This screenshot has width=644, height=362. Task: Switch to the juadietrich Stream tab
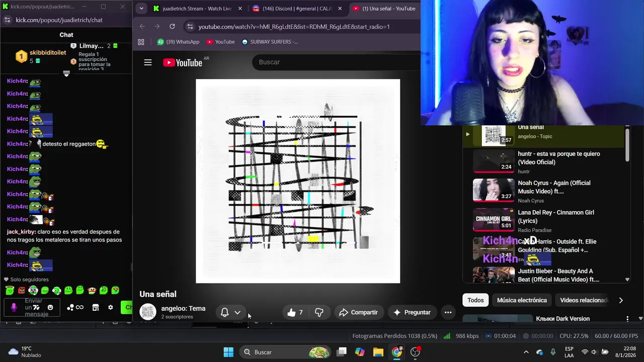point(198,9)
